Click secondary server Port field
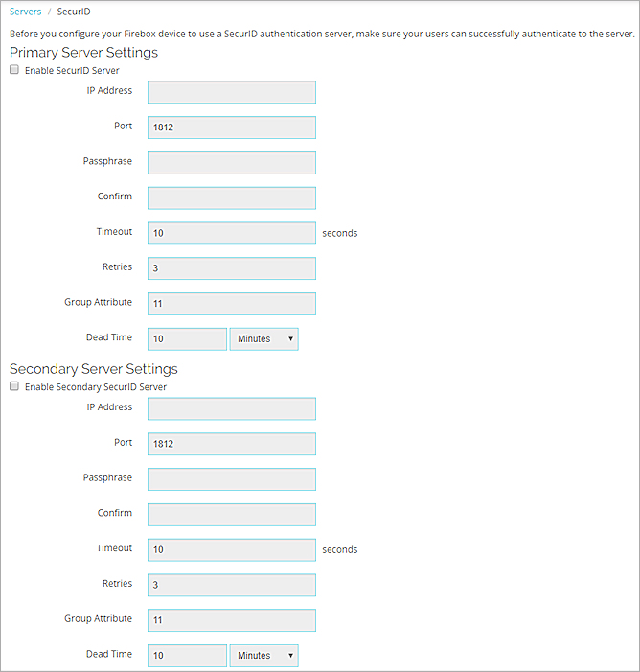The image size is (640, 672). 231,444
